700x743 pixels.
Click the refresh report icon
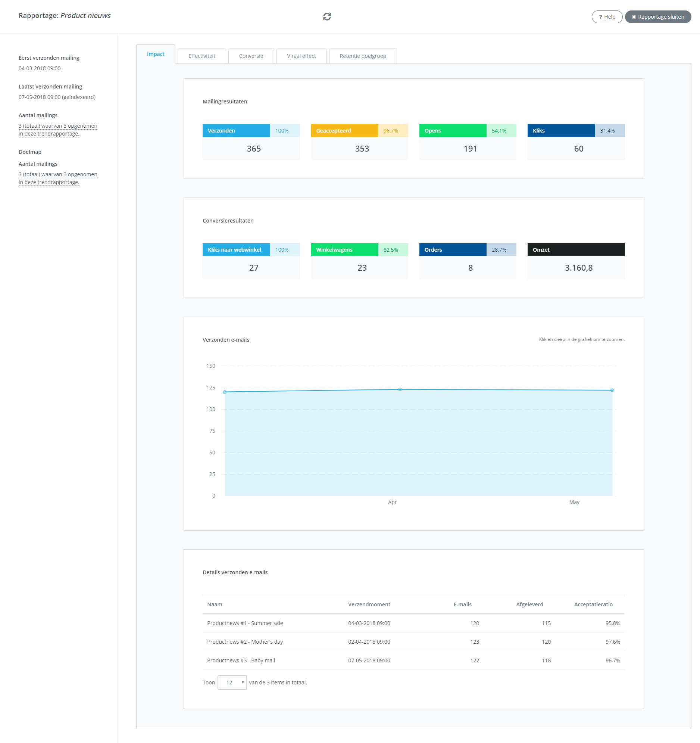[x=327, y=16]
